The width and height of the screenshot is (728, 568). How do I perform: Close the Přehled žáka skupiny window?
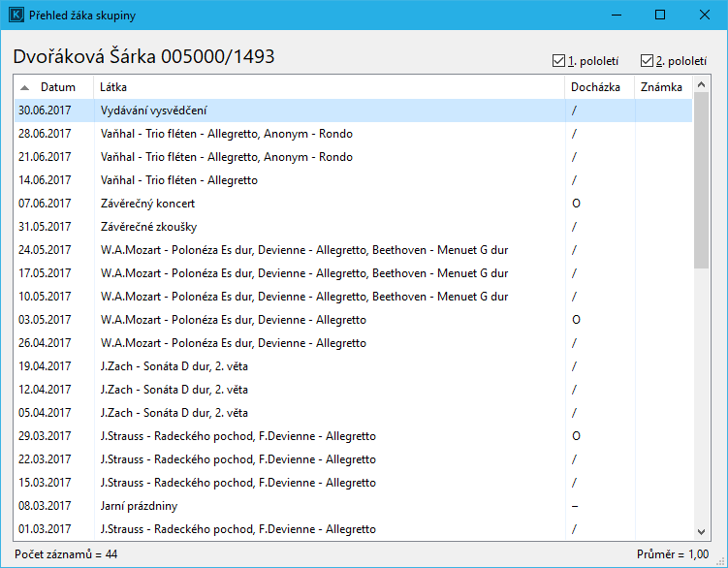point(705,15)
